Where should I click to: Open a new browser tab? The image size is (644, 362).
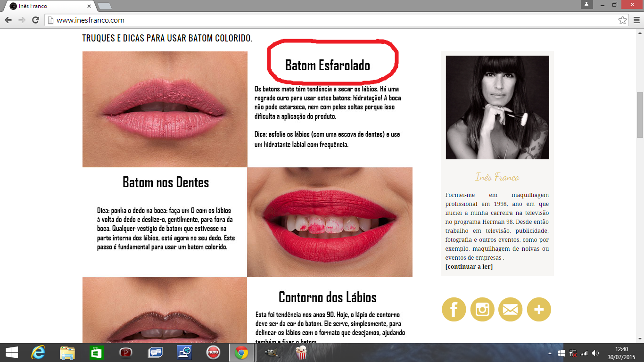pos(104,6)
